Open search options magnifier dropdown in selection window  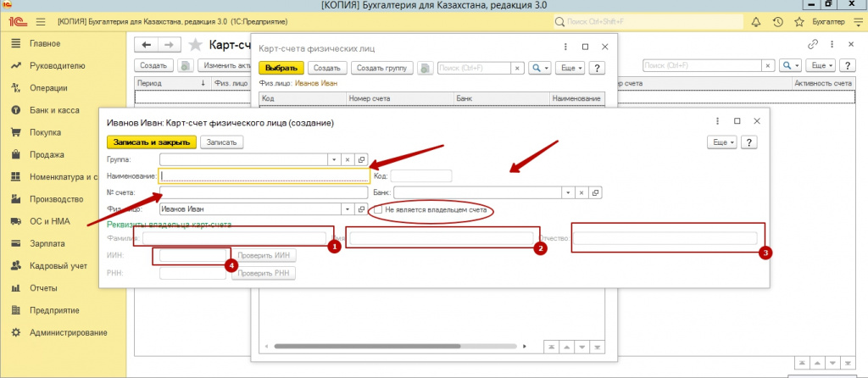point(540,68)
